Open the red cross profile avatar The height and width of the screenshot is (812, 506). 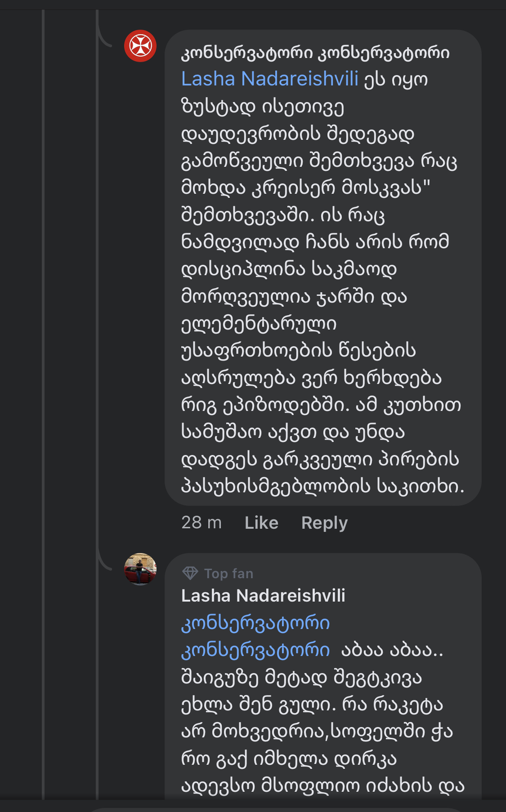coord(140,46)
